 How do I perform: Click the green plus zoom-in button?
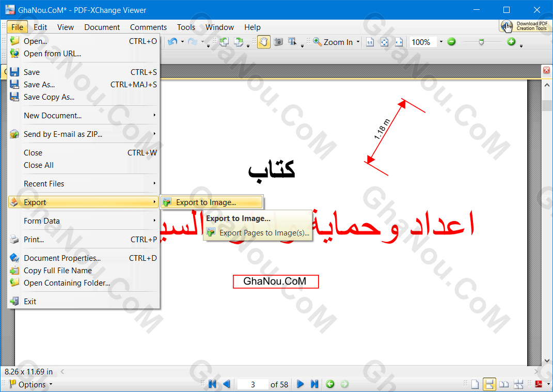click(x=511, y=42)
